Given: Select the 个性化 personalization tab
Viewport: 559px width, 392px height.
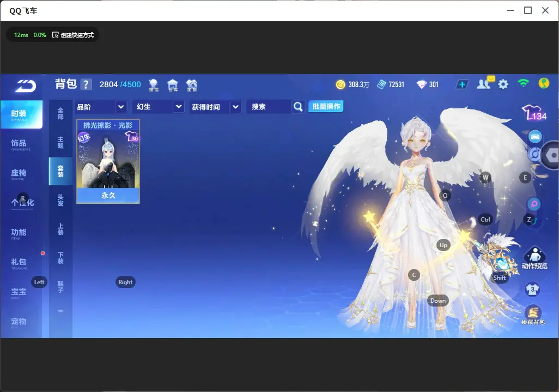Looking at the screenshot, I should [x=21, y=203].
